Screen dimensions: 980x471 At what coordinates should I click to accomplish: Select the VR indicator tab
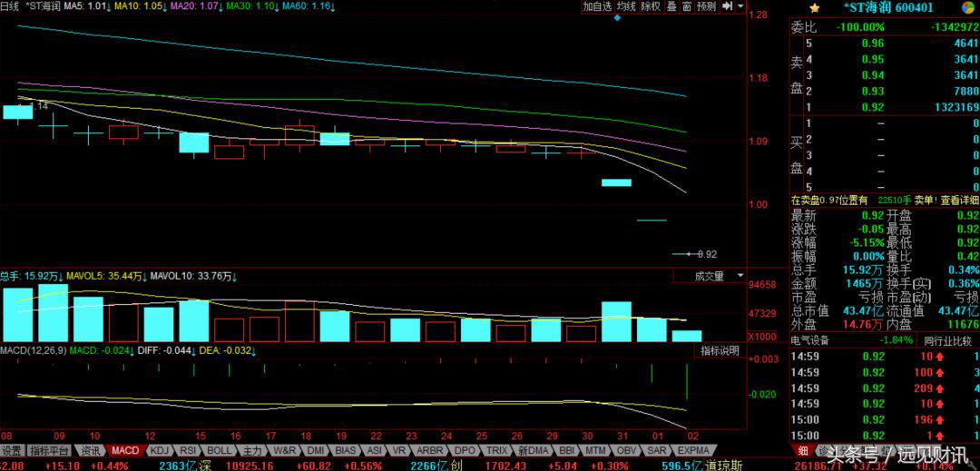pyautogui.click(x=398, y=450)
